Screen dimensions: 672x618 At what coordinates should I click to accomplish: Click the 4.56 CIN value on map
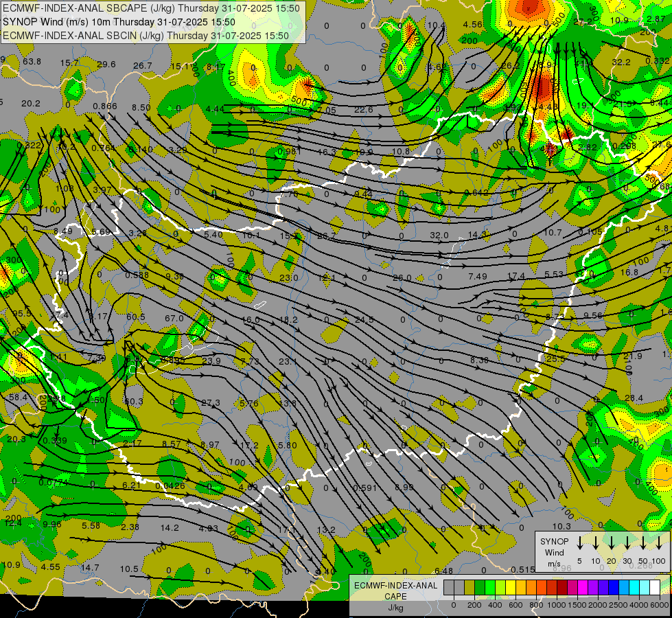pos(473,25)
